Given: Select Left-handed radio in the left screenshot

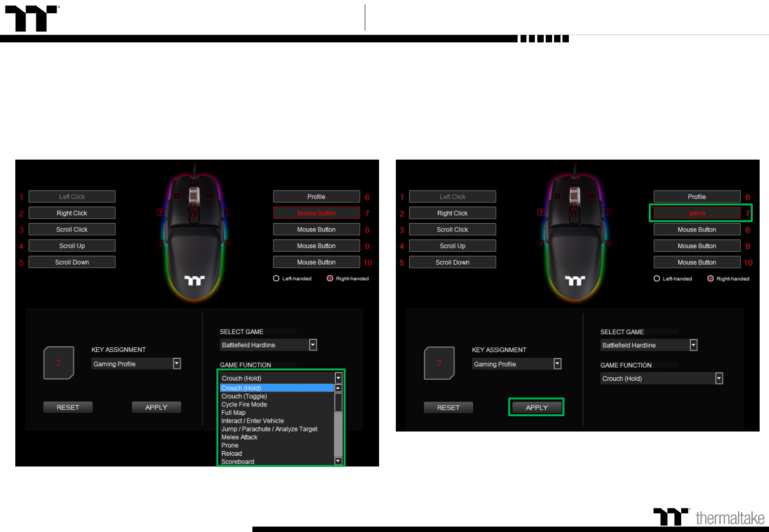Looking at the screenshot, I should click(x=277, y=278).
